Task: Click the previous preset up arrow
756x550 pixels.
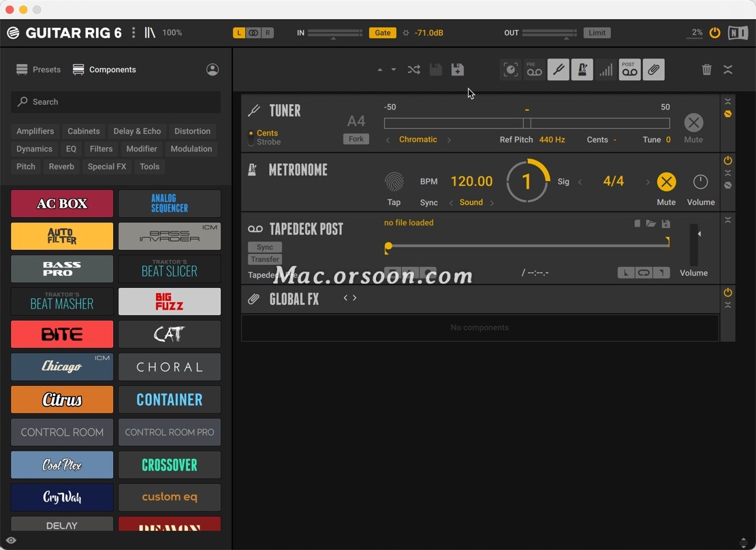Action: [380, 70]
